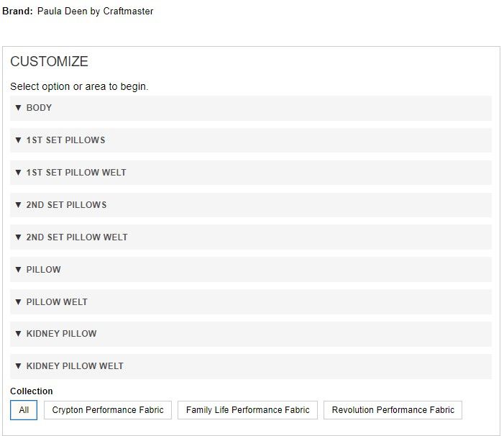Screen dimensions: 504x436
Task: Filter by Family Life Performance Fabric
Action: (x=247, y=410)
